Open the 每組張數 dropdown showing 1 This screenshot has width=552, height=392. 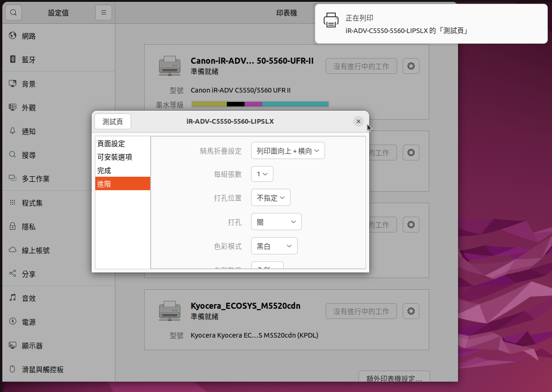point(262,174)
